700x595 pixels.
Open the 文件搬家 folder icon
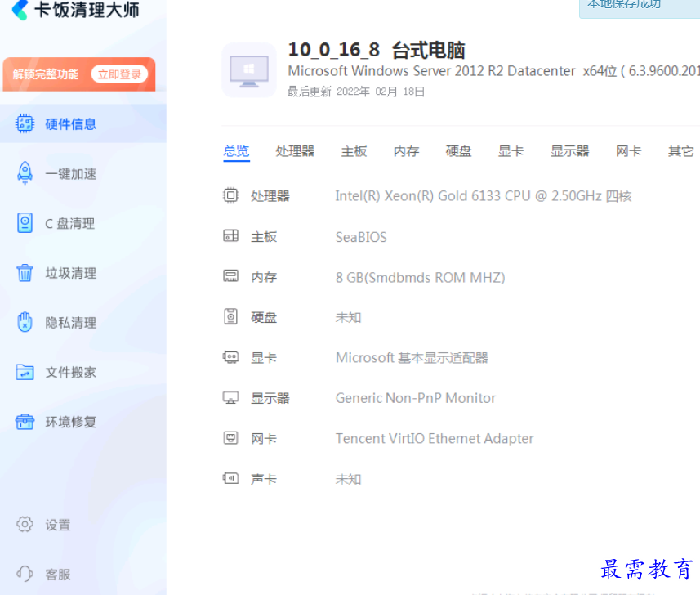pyautogui.click(x=25, y=372)
